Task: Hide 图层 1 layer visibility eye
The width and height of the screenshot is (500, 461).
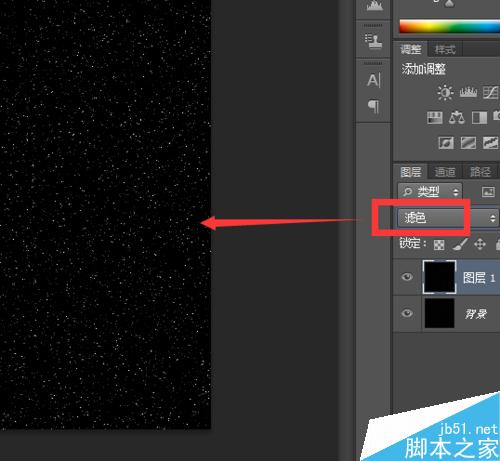Action: pyautogui.click(x=407, y=277)
